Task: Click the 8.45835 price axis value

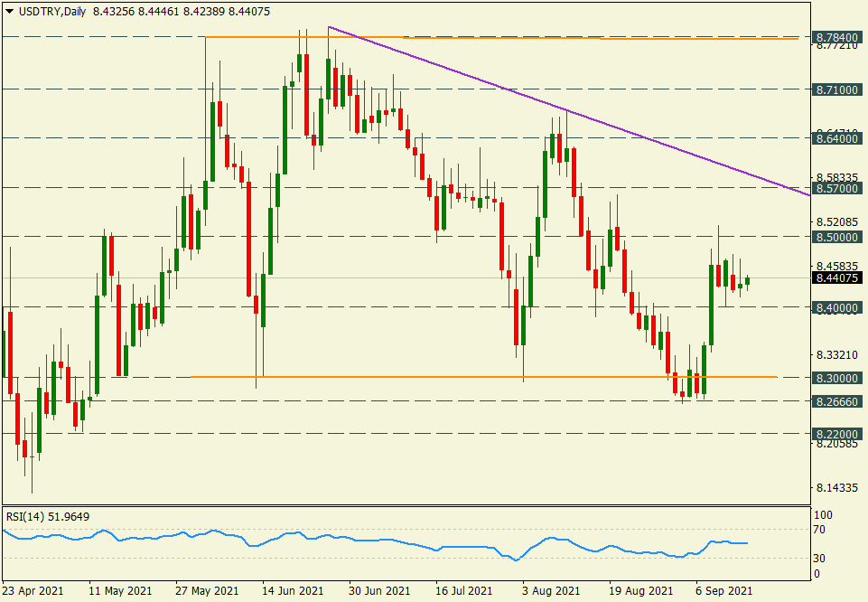Action: coord(837,266)
